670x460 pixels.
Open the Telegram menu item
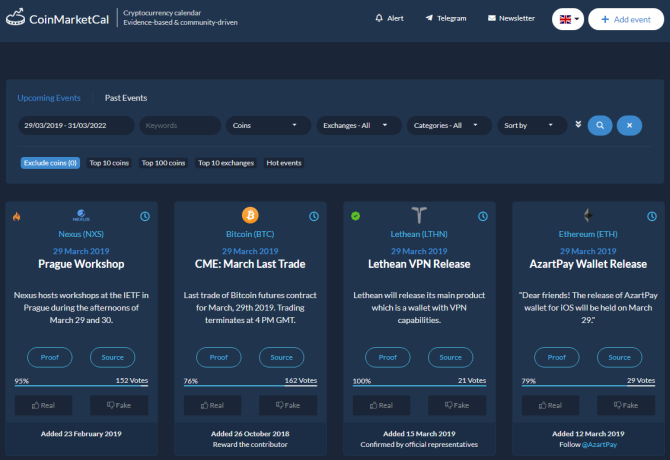(446, 18)
